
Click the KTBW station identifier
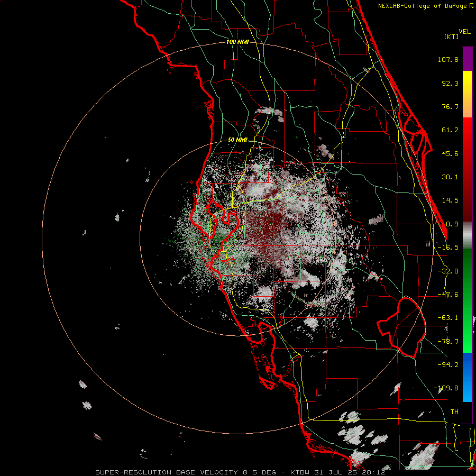pos(300,472)
